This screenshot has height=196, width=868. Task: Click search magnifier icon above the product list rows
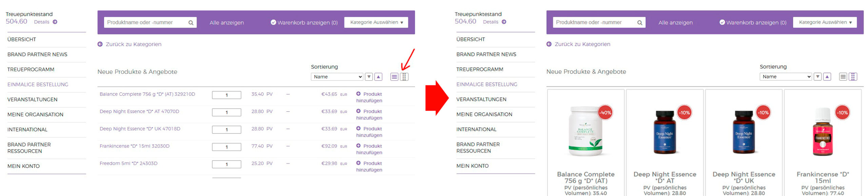point(191,23)
